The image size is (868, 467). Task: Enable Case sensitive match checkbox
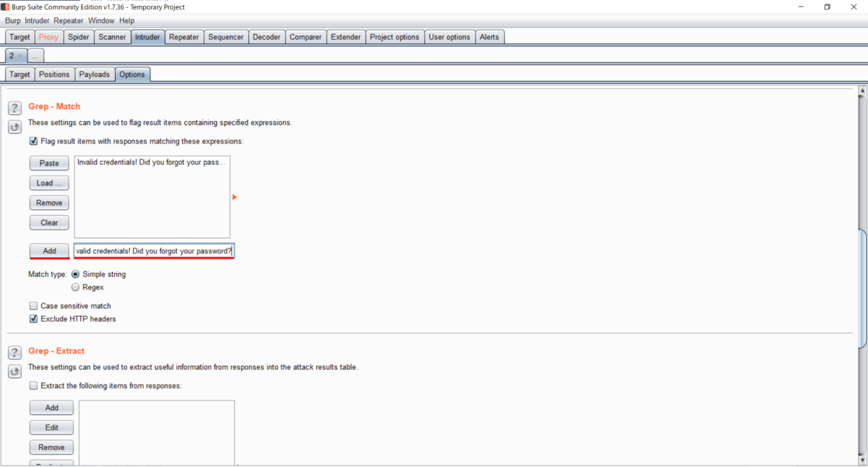(x=33, y=306)
